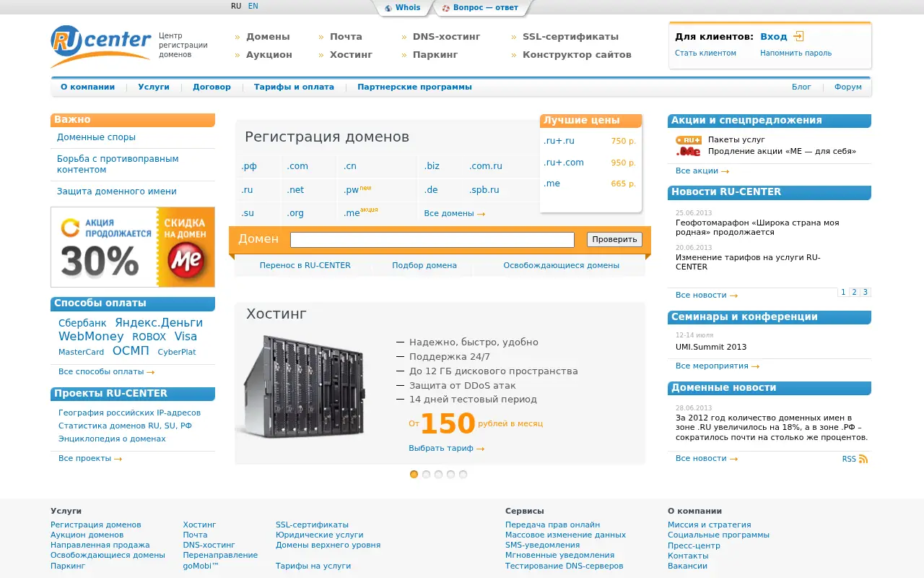Open the Блог link

pyautogui.click(x=801, y=87)
